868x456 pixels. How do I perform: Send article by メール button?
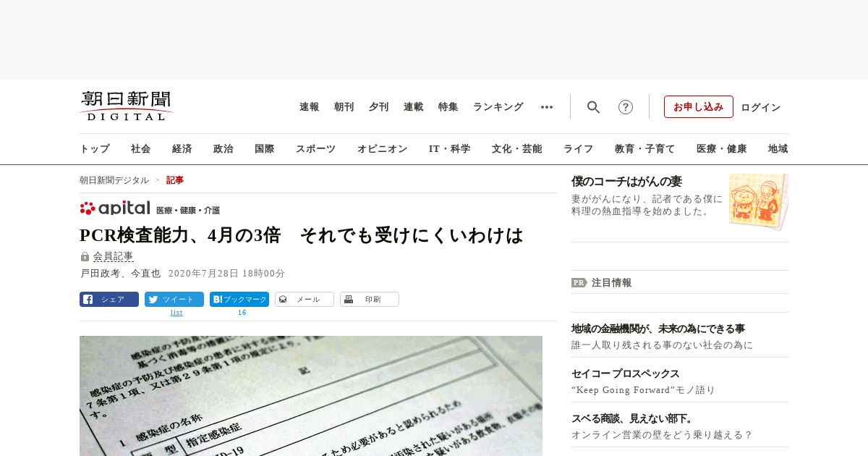point(305,300)
